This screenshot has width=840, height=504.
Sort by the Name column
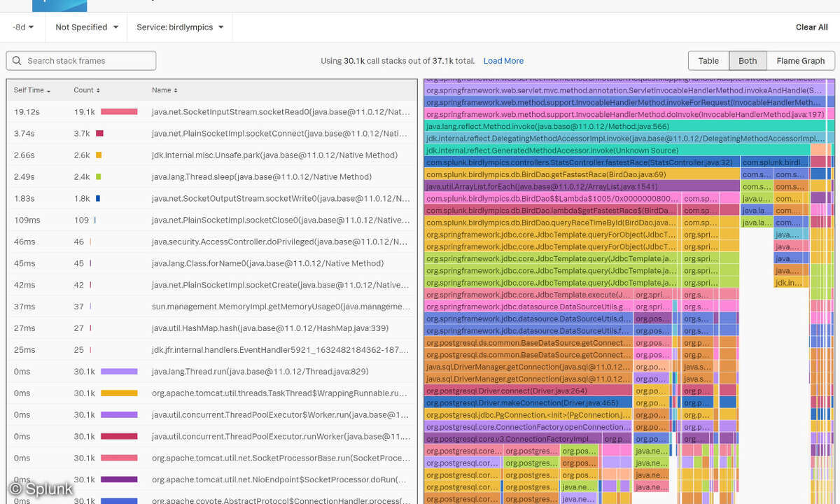(x=164, y=90)
